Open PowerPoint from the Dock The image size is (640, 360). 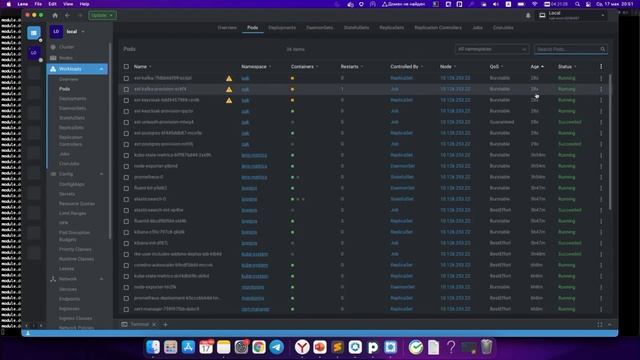click(320, 347)
